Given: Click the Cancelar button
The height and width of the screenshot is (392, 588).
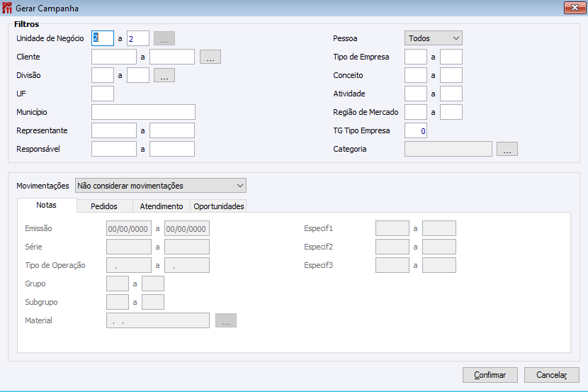Looking at the screenshot, I should click(x=552, y=374).
